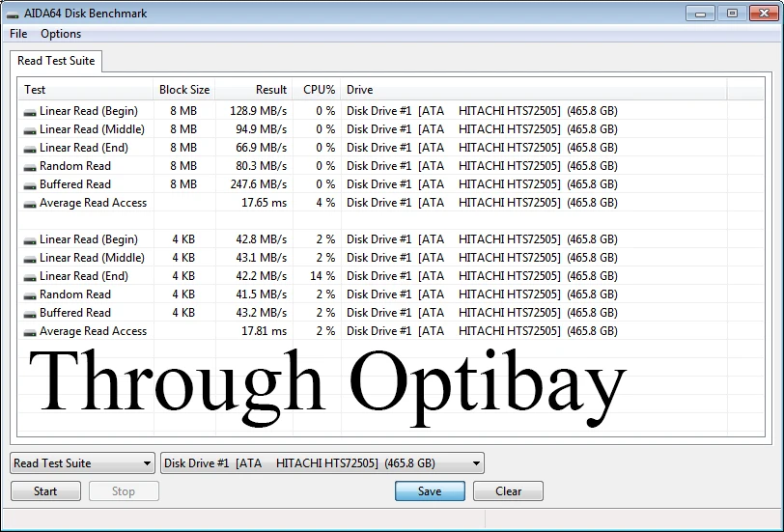Screen dimensions: 784x532
Task: Click drive icon of 4 KB Random Read row
Action: click(x=30, y=295)
